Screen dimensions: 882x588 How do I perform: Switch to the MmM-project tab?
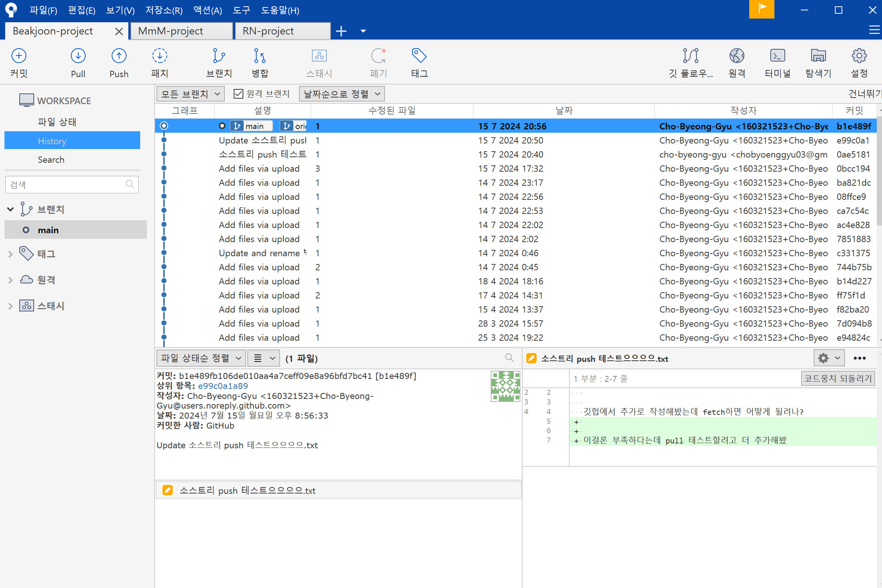coord(182,31)
